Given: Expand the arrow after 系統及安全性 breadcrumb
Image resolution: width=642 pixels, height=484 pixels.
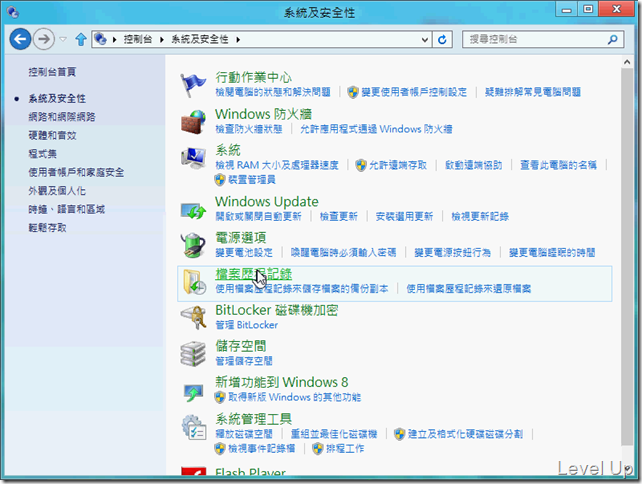Looking at the screenshot, I should [x=238, y=40].
